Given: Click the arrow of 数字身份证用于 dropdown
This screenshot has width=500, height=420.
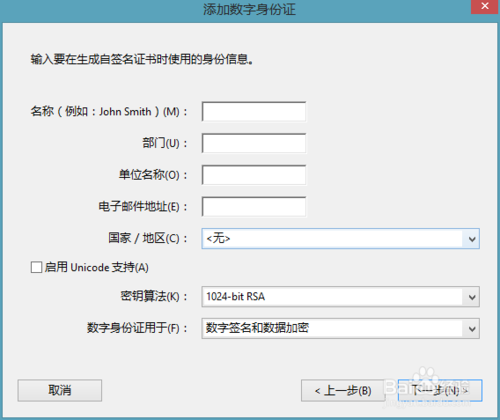Looking at the screenshot, I should coord(472,329).
